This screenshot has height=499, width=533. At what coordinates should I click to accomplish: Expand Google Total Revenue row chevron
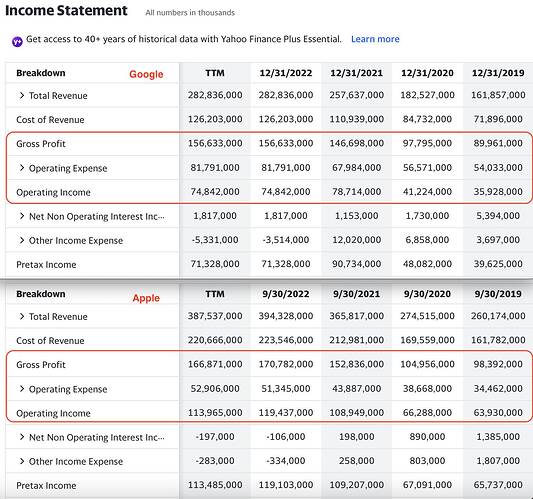coord(22,96)
